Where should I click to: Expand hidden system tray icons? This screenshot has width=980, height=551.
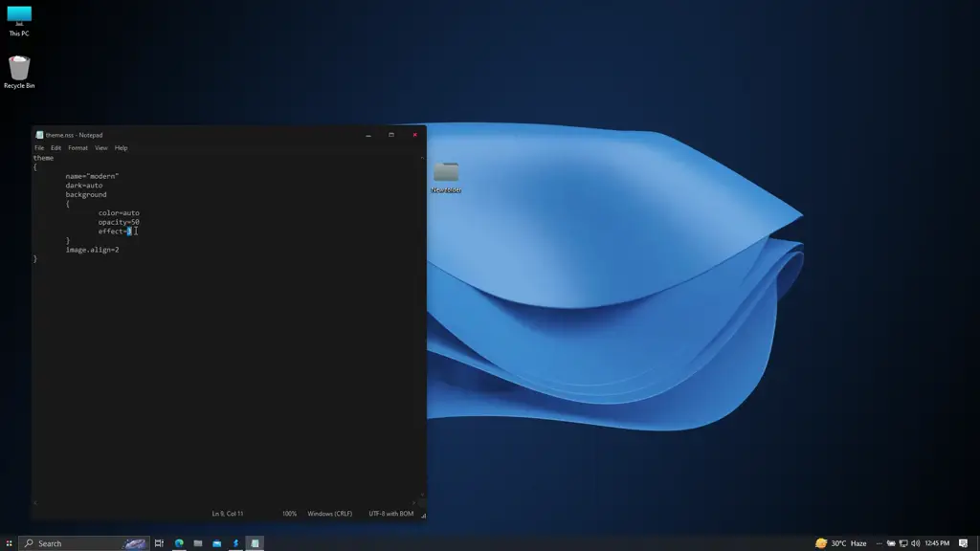[x=880, y=542]
